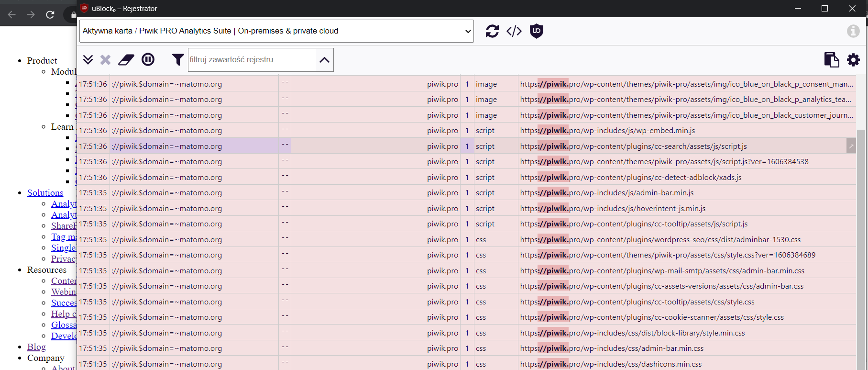Select the cc-tooltip assets css style.css URL
Image resolution: width=868 pixels, height=370 pixels.
point(637,302)
